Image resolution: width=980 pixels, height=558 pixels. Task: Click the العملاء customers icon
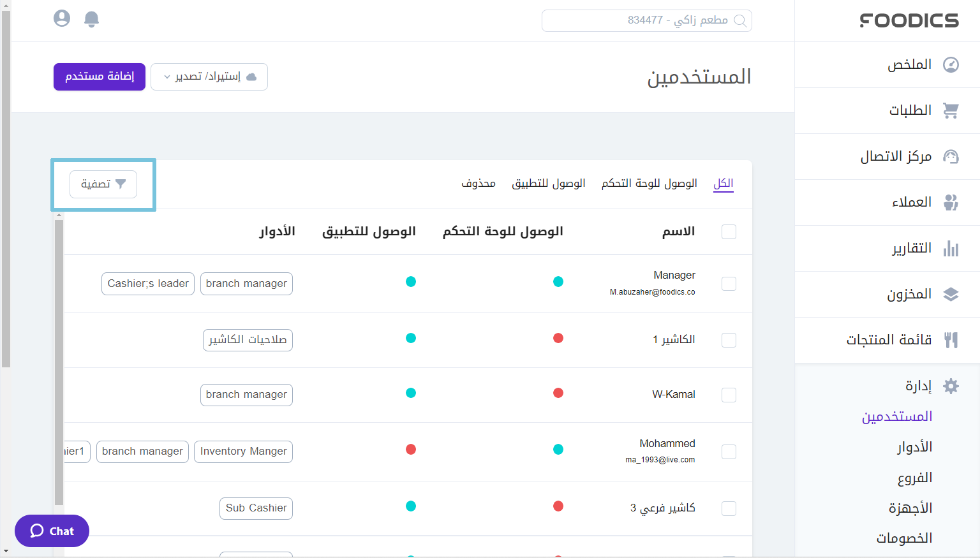point(951,202)
